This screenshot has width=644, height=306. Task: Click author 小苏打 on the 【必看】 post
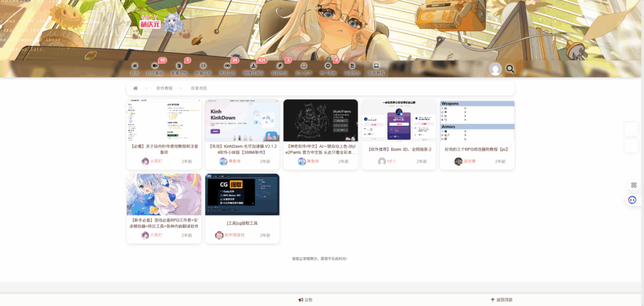click(x=156, y=161)
